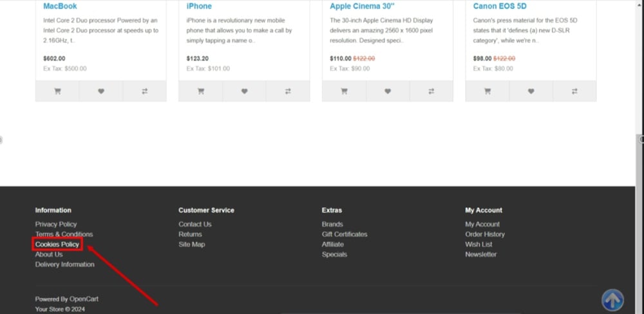Image resolution: width=644 pixels, height=314 pixels.
Task: Open Cookies Policy footer link
Action: (x=57, y=245)
